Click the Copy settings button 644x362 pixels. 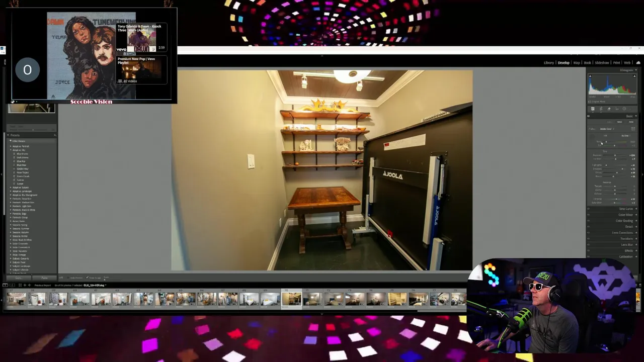coord(19,278)
